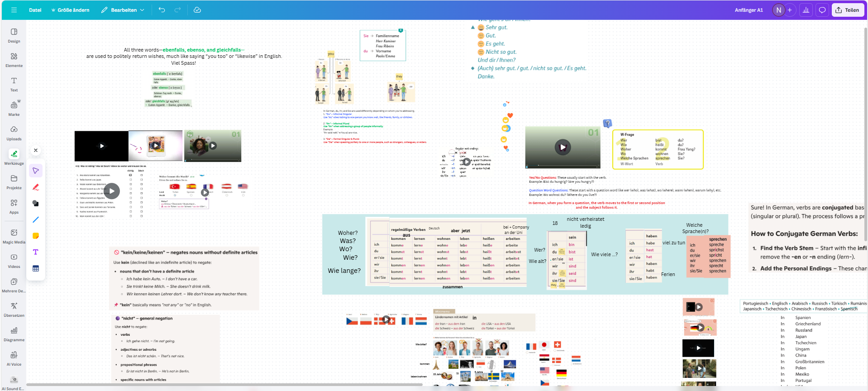Click Größe ändern in top bar
The width and height of the screenshot is (868, 391).
[70, 10]
